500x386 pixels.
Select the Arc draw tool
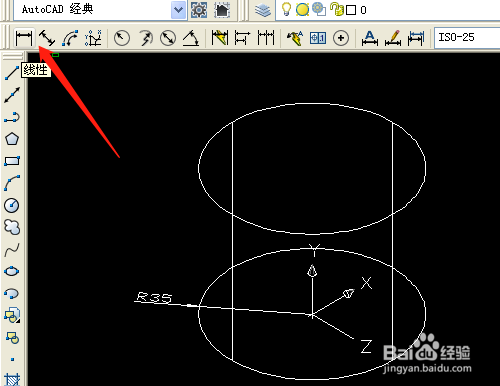pos(12,183)
